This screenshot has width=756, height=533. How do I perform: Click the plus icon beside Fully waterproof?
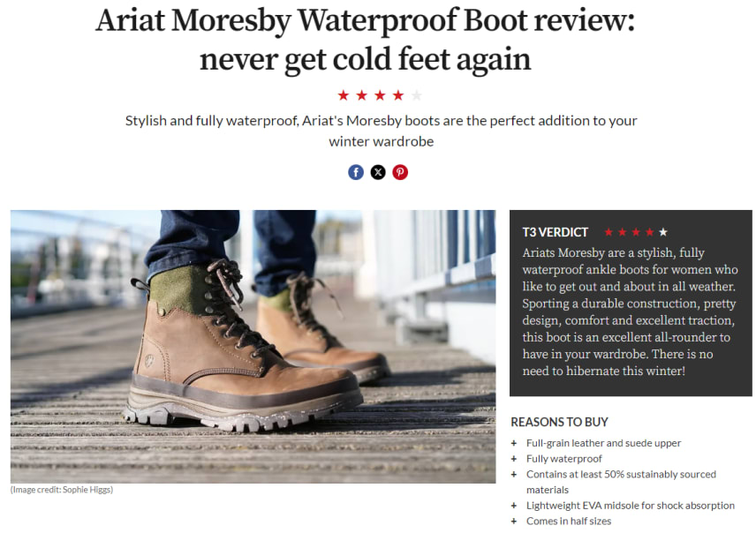pyautogui.click(x=514, y=459)
